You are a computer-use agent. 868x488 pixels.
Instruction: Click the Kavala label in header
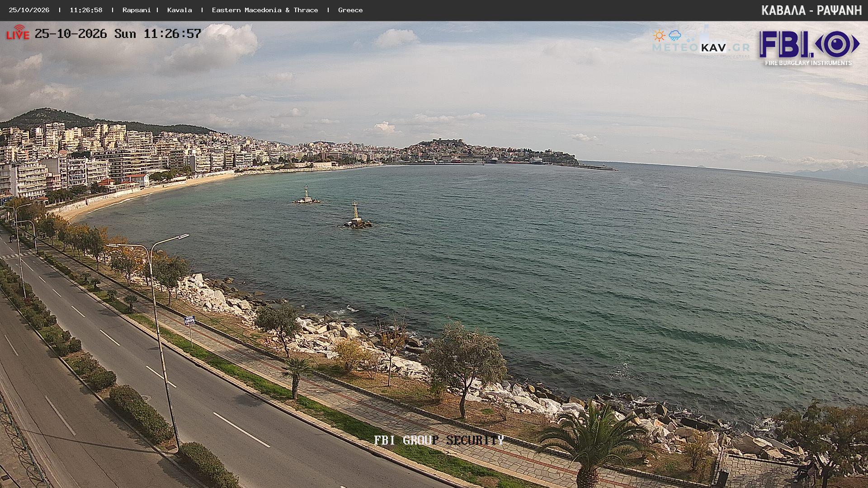pos(179,10)
